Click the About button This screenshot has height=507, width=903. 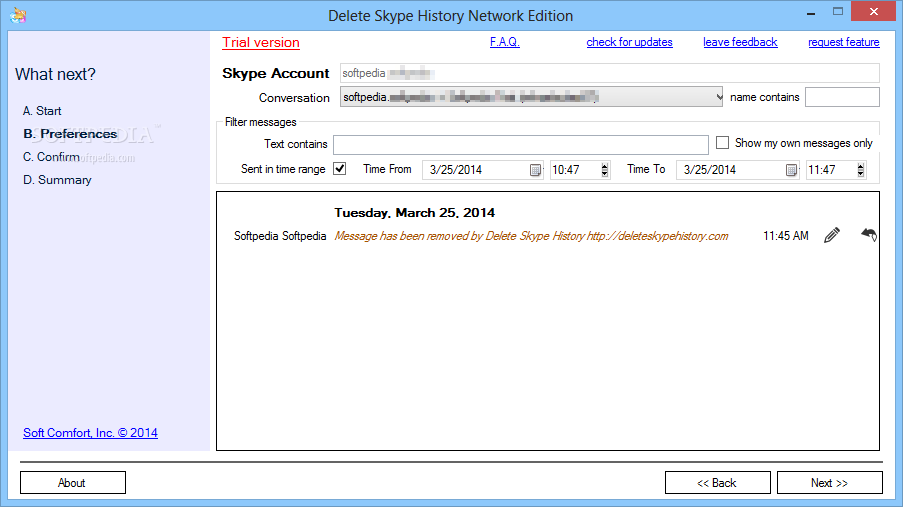pos(73,483)
